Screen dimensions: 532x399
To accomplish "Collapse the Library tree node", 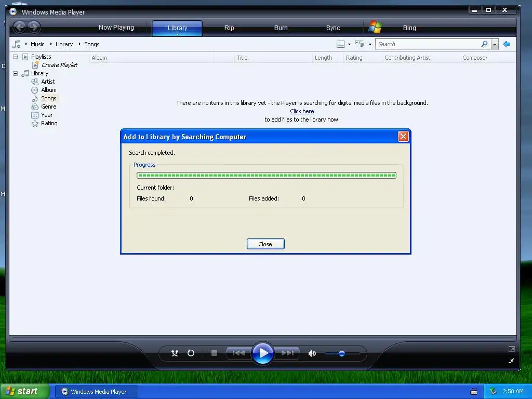I will 15,73.
